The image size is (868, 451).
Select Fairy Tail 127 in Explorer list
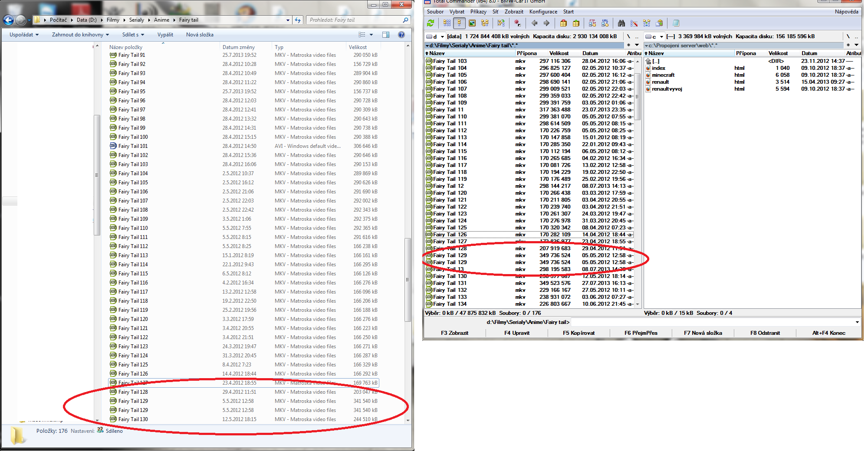(243, 383)
